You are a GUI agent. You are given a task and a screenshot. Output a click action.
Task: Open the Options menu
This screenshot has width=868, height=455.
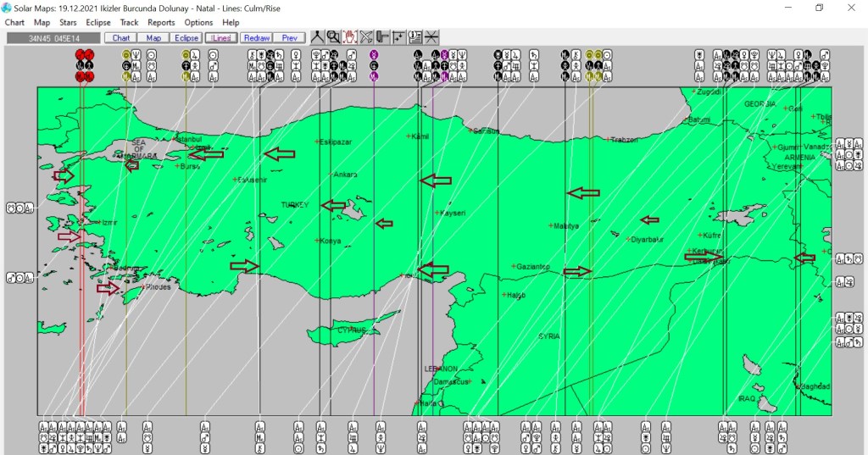pos(198,22)
